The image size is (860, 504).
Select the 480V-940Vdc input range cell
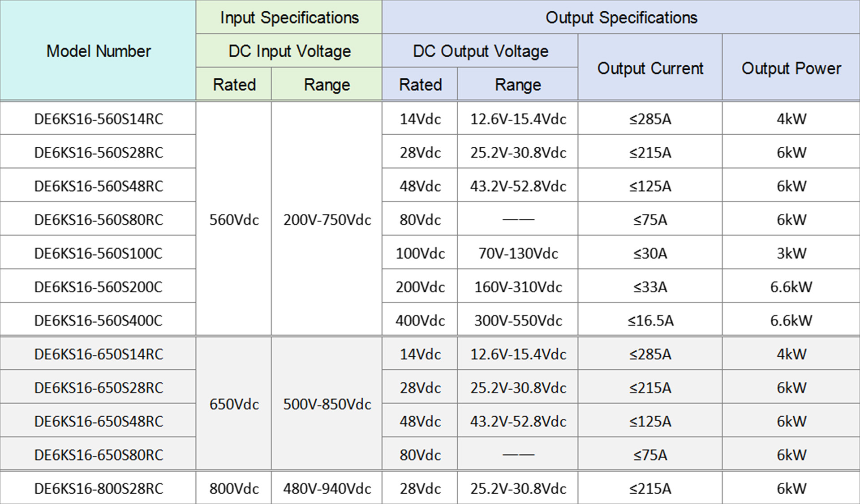(x=327, y=488)
